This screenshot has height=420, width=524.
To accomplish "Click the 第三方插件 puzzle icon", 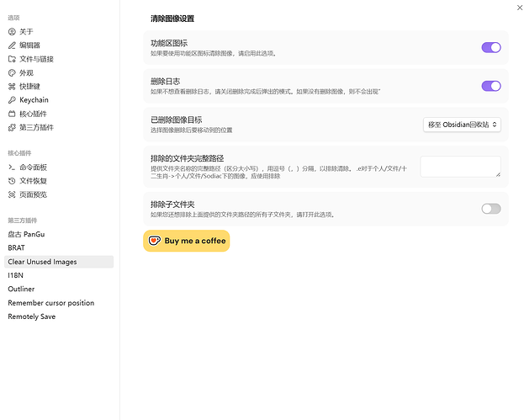I will coord(12,127).
